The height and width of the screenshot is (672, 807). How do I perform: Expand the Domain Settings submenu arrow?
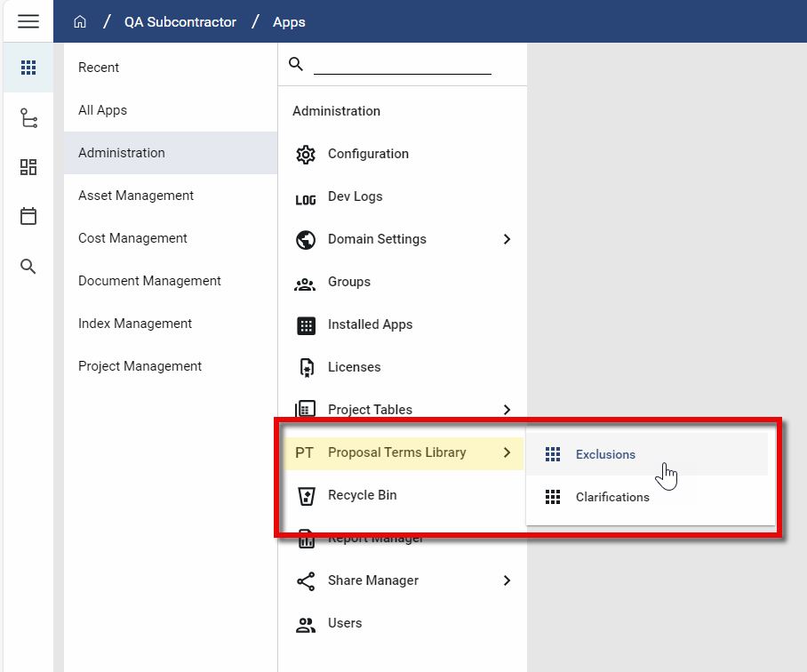(507, 239)
